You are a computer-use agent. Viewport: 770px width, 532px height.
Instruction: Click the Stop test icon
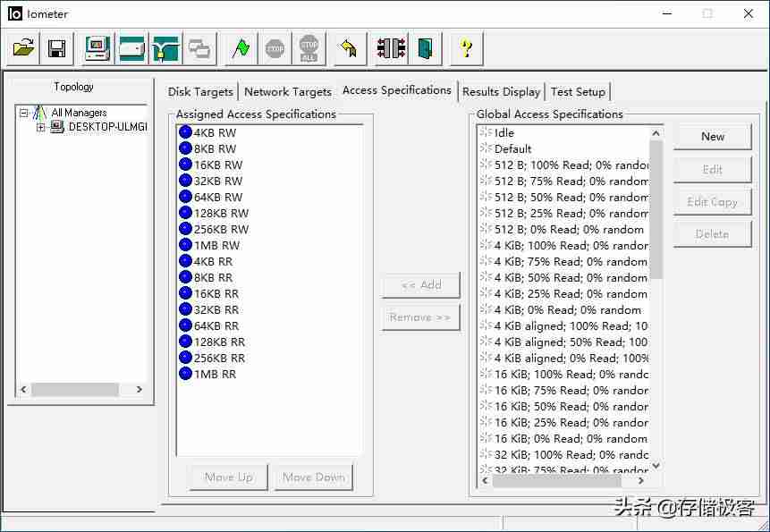[x=275, y=48]
